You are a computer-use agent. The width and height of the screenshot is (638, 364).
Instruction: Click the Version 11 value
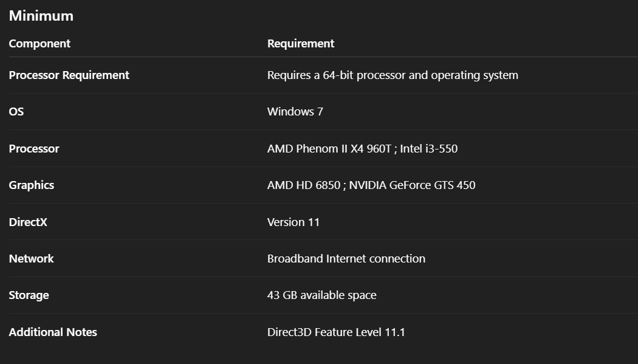(x=293, y=222)
